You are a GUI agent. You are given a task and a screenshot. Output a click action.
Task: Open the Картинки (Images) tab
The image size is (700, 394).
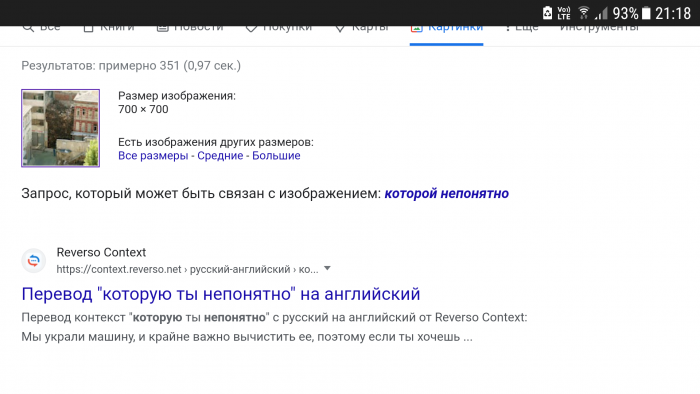pyautogui.click(x=446, y=29)
